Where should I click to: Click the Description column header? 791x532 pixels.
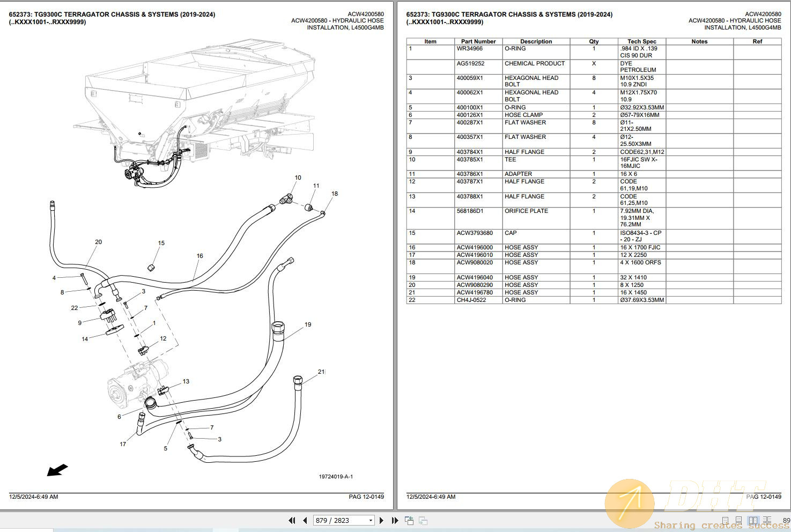coord(536,41)
